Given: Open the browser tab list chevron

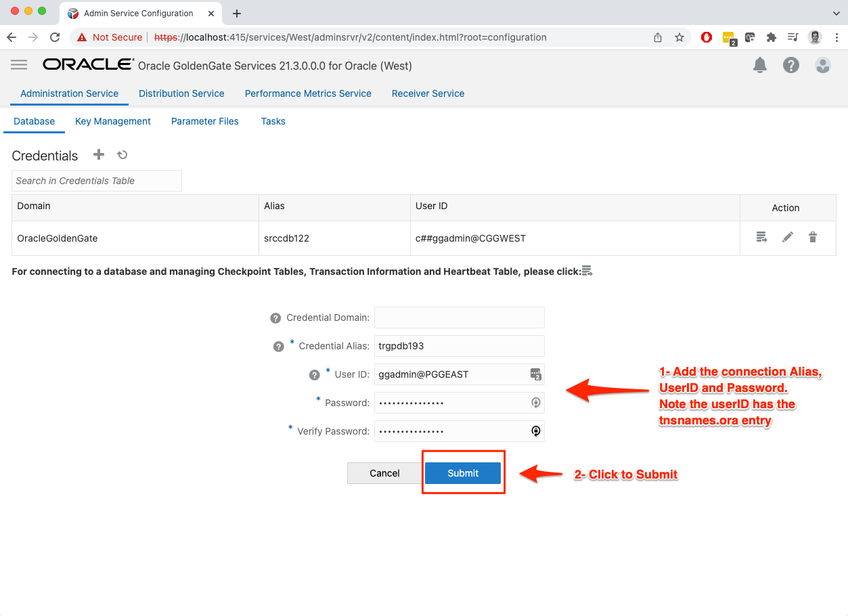Looking at the screenshot, I should (836, 13).
